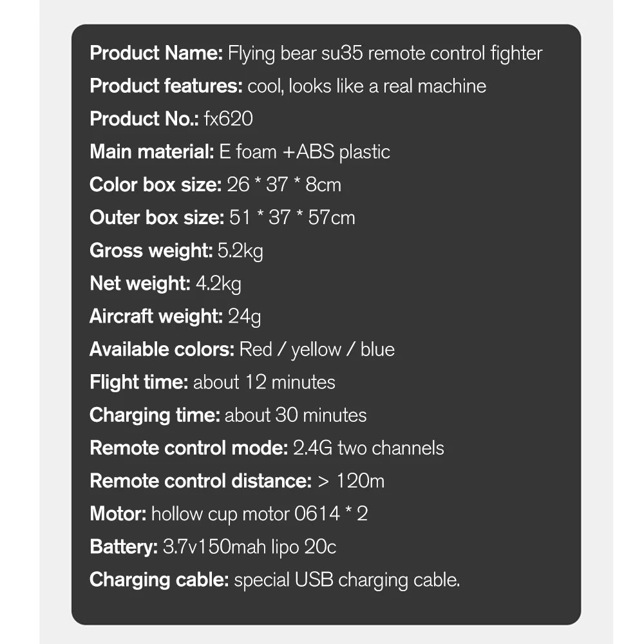The height and width of the screenshot is (644, 644).
Task: Click the flight time "about 12 minutes"
Action: [x=264, y=383]
